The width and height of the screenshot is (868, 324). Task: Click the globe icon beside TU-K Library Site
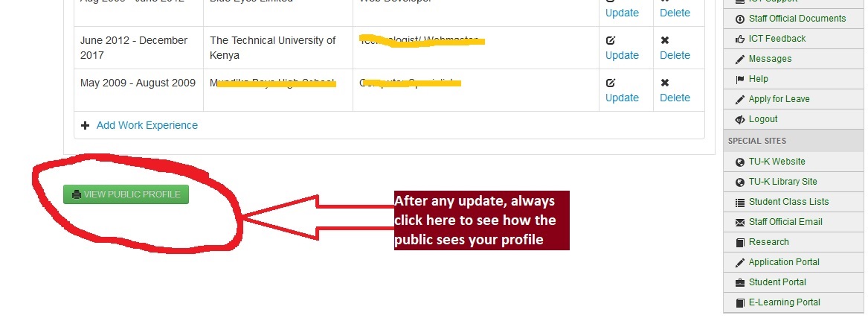coord(739,182)
